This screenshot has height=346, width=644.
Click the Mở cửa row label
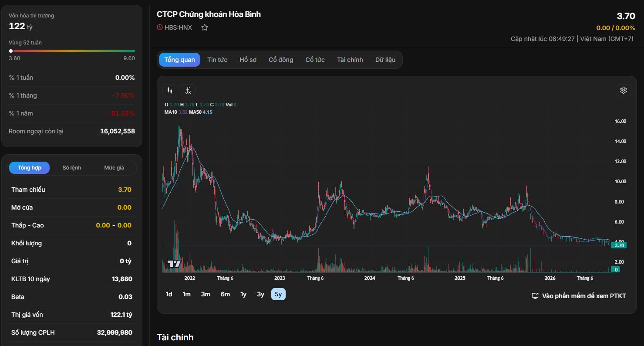coord(22,207)
